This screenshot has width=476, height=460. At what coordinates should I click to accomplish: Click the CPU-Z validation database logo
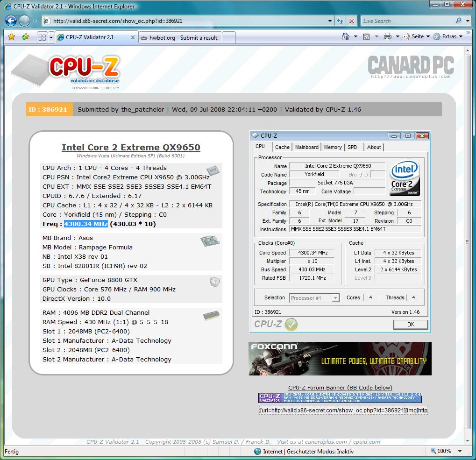pos(65,72)
